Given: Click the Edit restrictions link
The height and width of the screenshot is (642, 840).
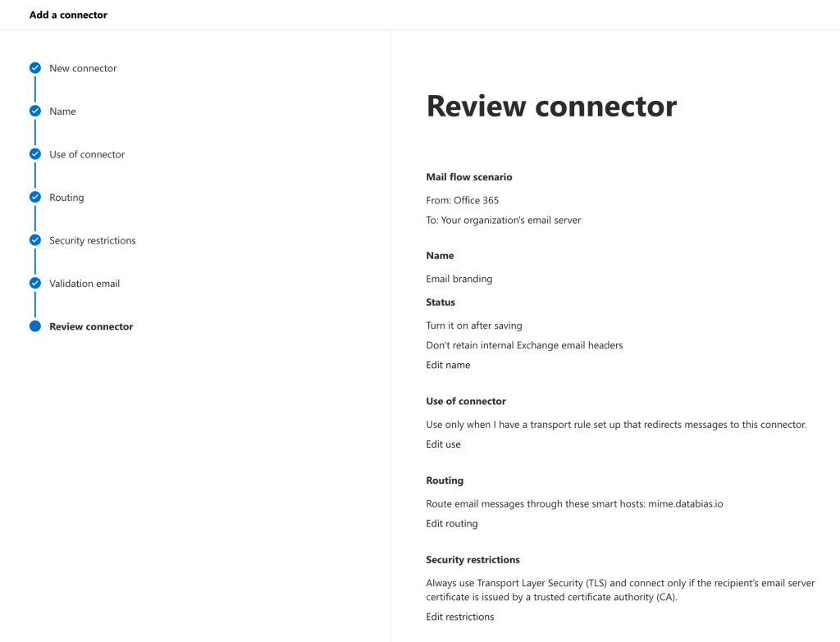Looking at the screenshot, I should tap(459, 617).
